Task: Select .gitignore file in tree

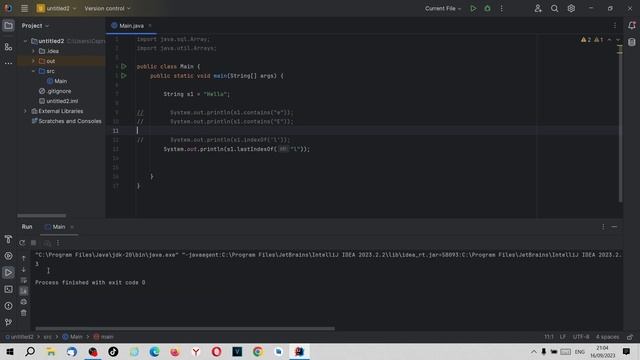Action: (x=55, y=91)
